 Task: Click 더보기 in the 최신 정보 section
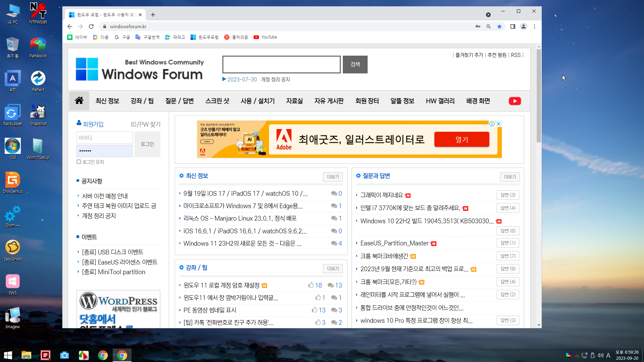[333, 177]
